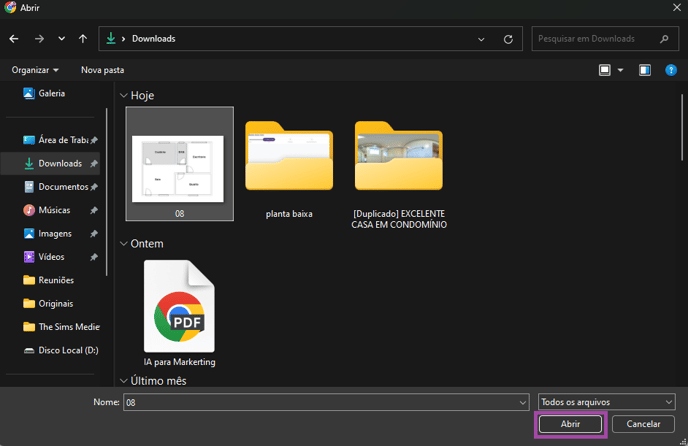Click the Abrir button
The image size is (688, 446).
(570, 424)
